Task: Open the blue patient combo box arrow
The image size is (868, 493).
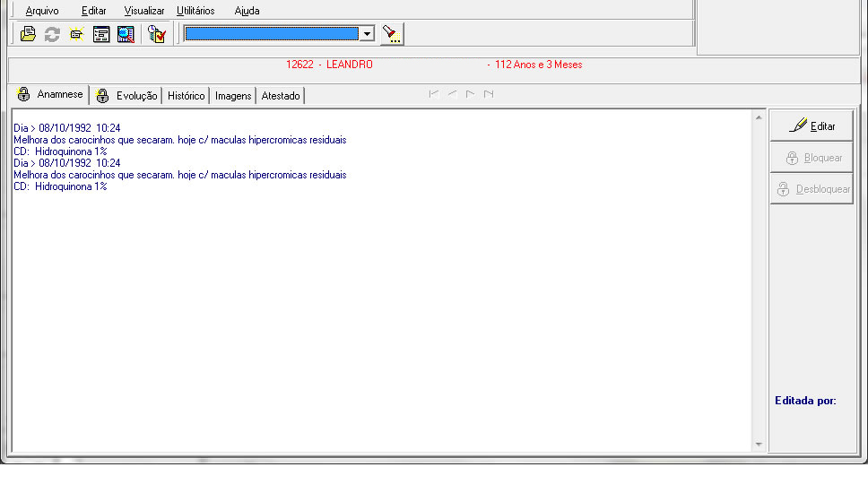Action: [x=367, y=34]
